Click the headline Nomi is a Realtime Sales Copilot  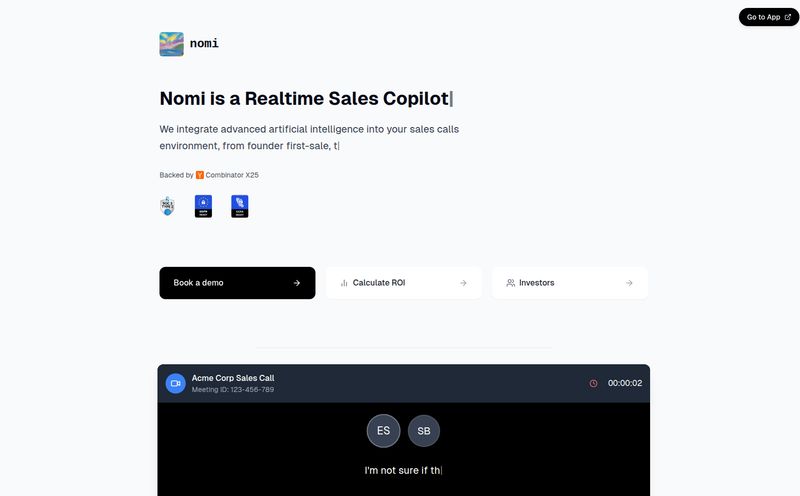click(305, 98)
